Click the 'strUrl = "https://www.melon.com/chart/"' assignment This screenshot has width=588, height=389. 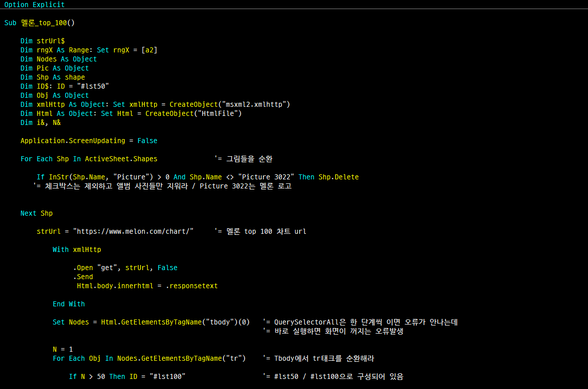[x=115, y=231]
